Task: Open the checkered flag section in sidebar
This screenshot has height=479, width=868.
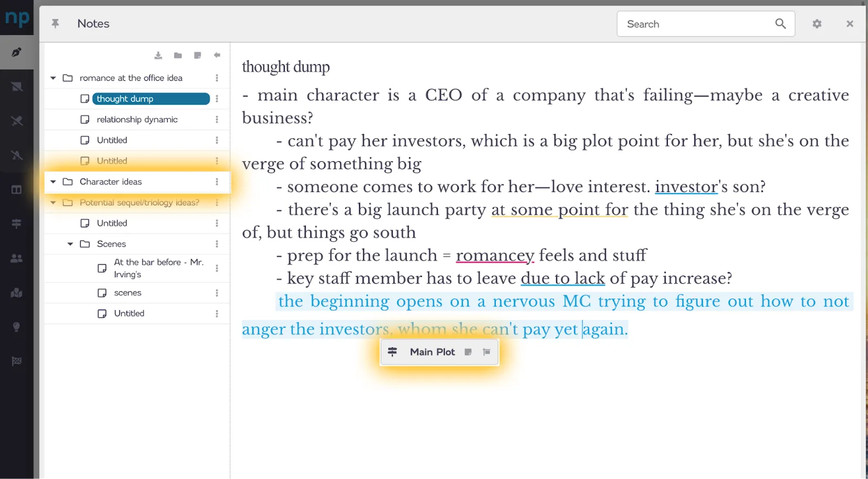Action: 16,361
